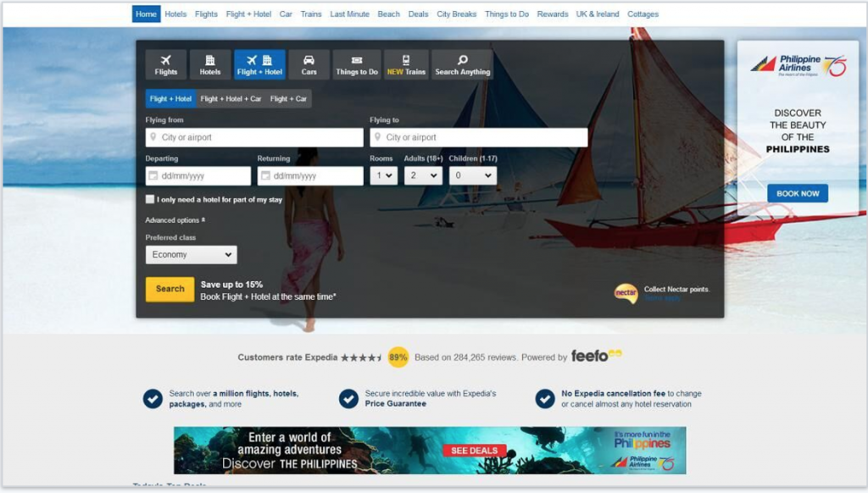Select the Flight + Hotel search tab
The width and height of the screenshot is (868, 493).
(x=259, y=64)
